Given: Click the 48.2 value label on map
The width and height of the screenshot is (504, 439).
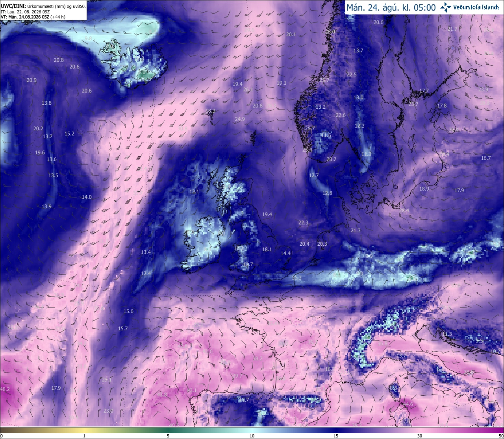Looking at the screenshot, I should point(5,389).
